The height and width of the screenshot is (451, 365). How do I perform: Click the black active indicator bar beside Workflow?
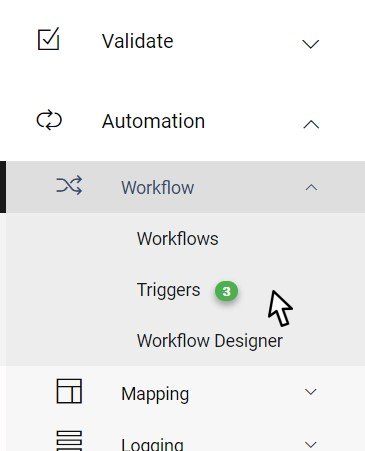(x=3, y=187)
